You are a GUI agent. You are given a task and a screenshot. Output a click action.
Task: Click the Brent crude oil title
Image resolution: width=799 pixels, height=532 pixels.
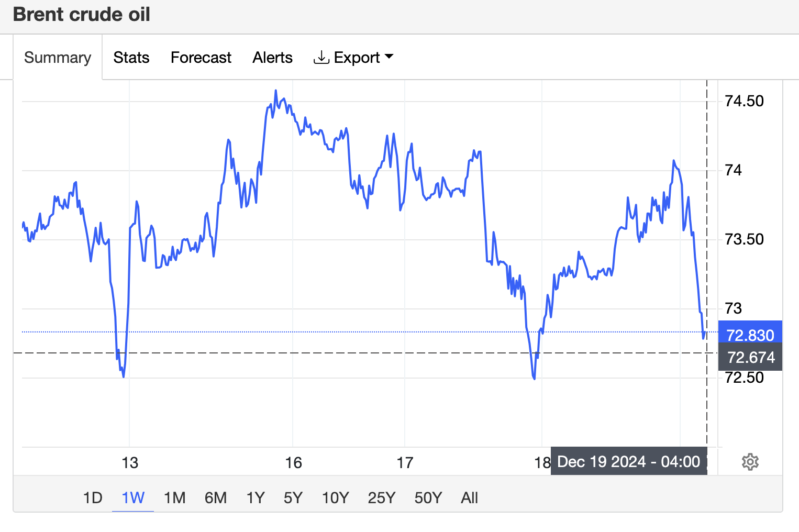pyautogui.click(x=82, y=15)
